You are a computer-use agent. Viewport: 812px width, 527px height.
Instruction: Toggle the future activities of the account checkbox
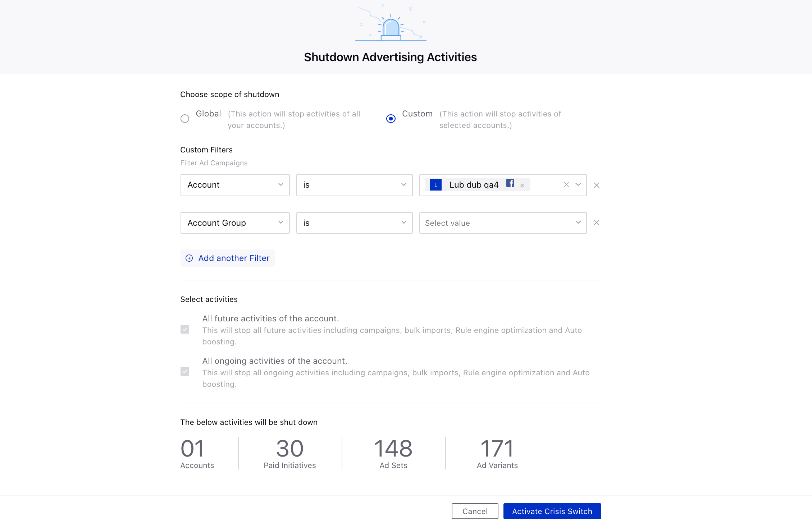[x=185, y=329]
